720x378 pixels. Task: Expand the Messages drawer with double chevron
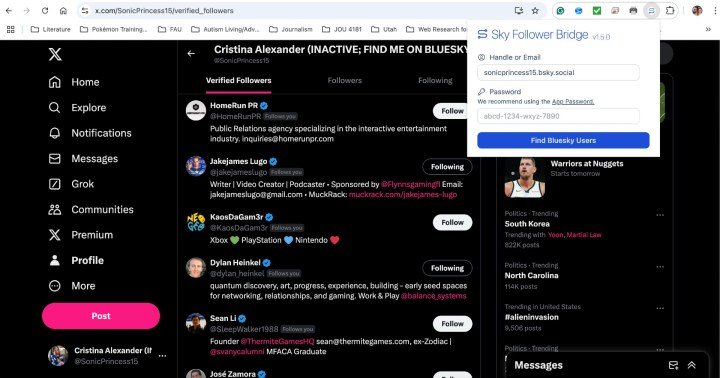point(692,365)
